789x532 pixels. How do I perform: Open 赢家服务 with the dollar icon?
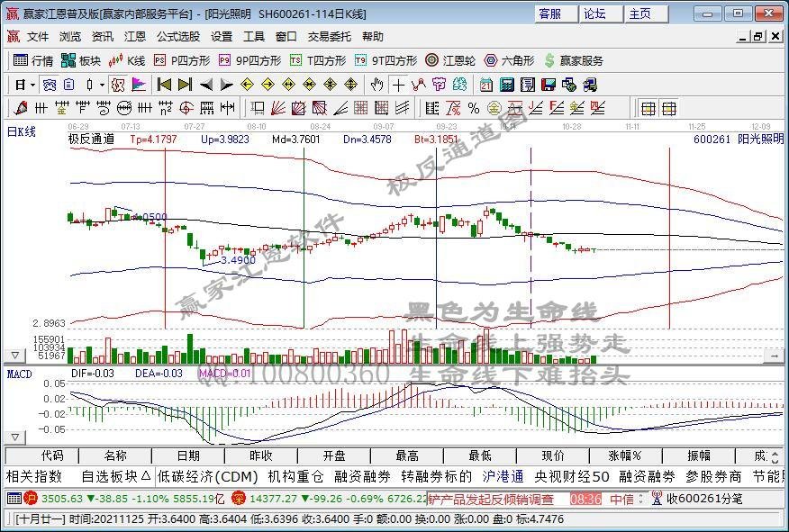(x=573, y=61)
